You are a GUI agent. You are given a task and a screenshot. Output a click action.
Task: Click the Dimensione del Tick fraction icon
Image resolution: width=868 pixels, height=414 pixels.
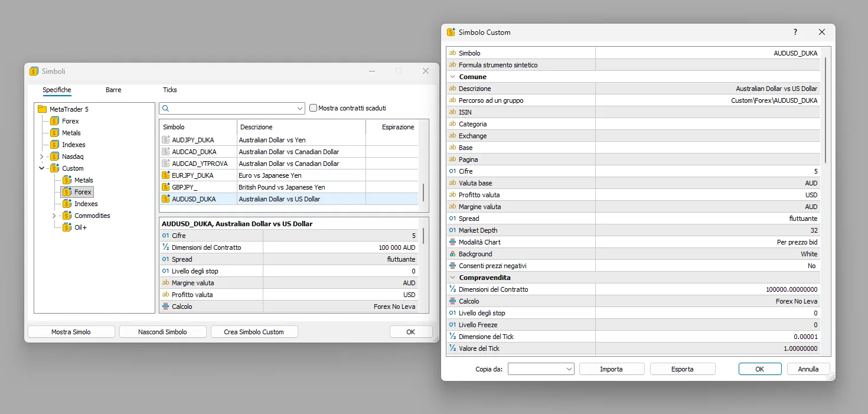pyautogui.click(x=453, y=337)
